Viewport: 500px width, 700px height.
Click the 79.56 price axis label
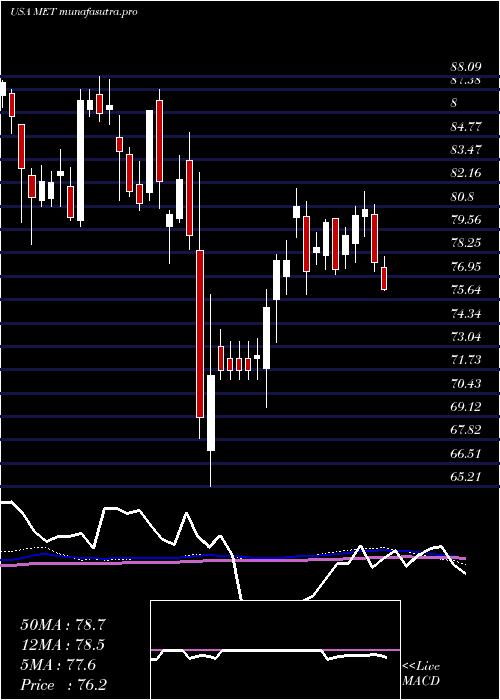pyautogui.click(x=466, y=220)
